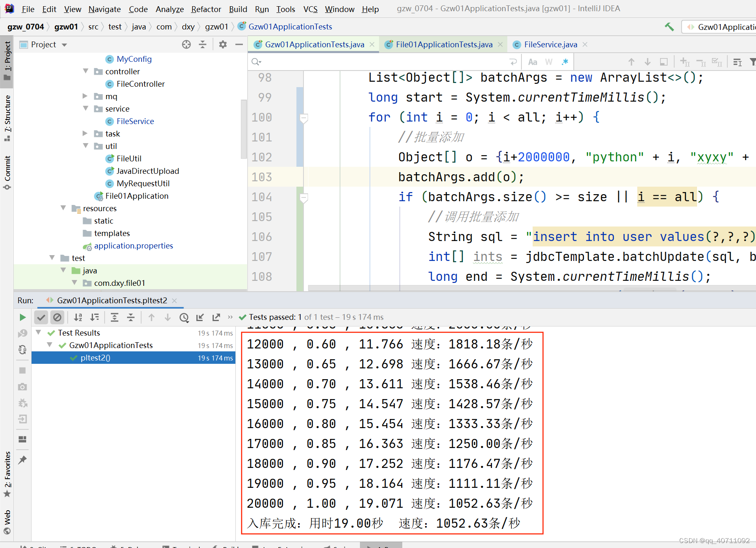Toggle Regex search option
This screenshot has height=548, width=756.
(565, 62)
